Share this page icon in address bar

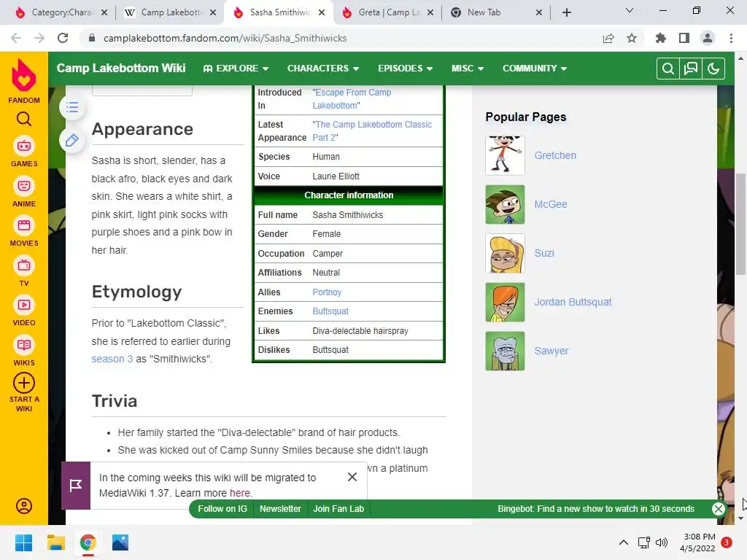click(x=608, y=38)
